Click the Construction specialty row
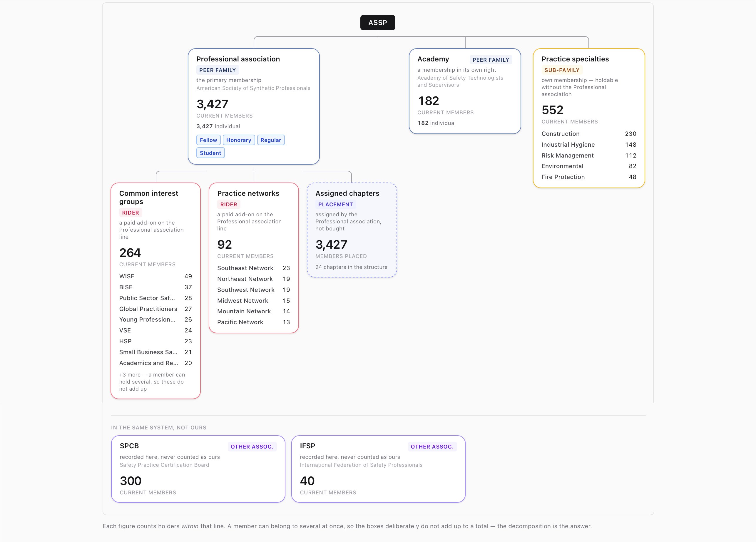Screen dimensions: 756x542 point(589,134)
